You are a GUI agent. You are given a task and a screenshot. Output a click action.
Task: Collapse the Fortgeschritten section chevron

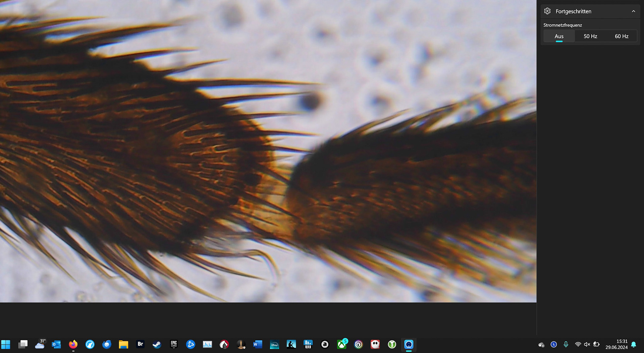[633, 11]
